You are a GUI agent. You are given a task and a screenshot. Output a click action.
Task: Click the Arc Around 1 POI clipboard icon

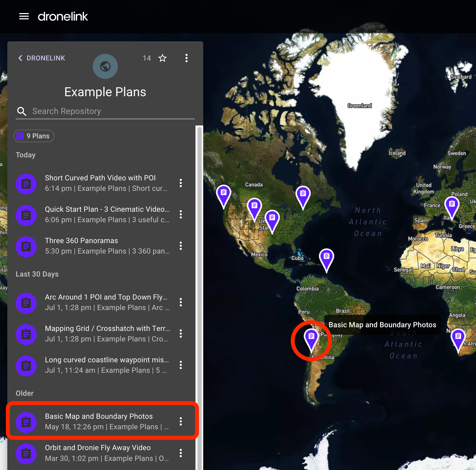[x=26, y=303]
